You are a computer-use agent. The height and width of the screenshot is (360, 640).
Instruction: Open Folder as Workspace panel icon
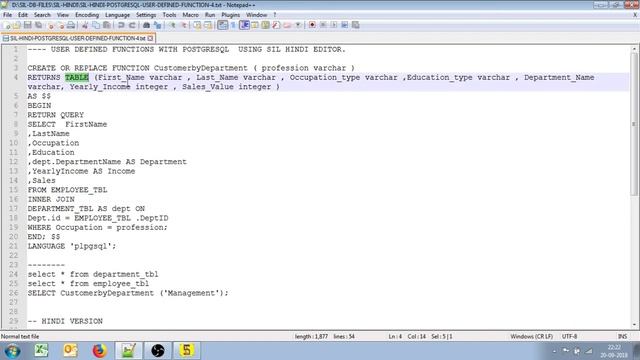pyautogui.click(x=287, y=25)
